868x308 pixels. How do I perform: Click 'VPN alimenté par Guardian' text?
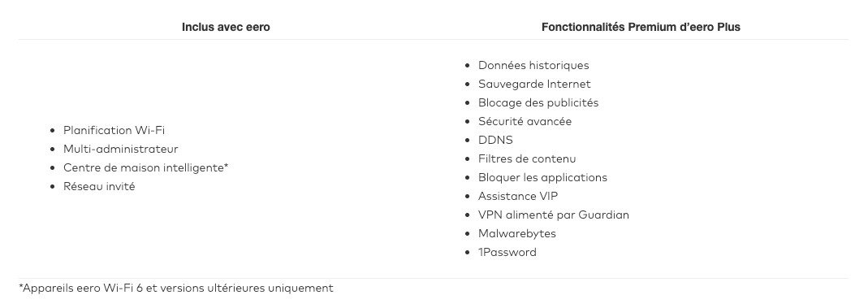pos(554,215)
